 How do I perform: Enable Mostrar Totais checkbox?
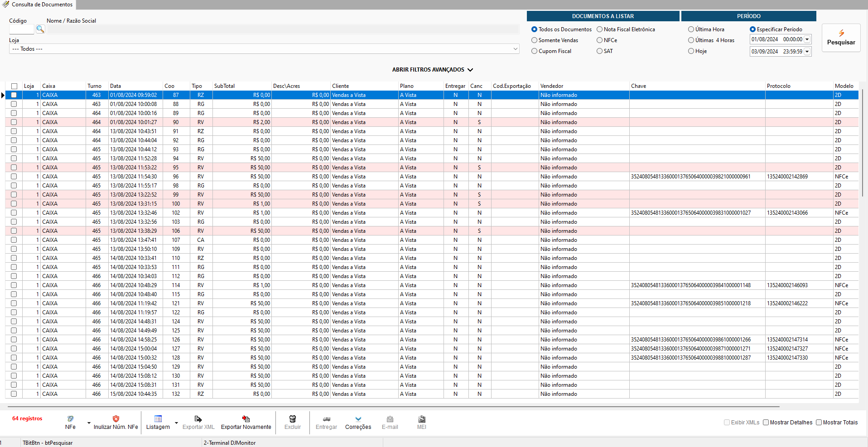(819, 423)
